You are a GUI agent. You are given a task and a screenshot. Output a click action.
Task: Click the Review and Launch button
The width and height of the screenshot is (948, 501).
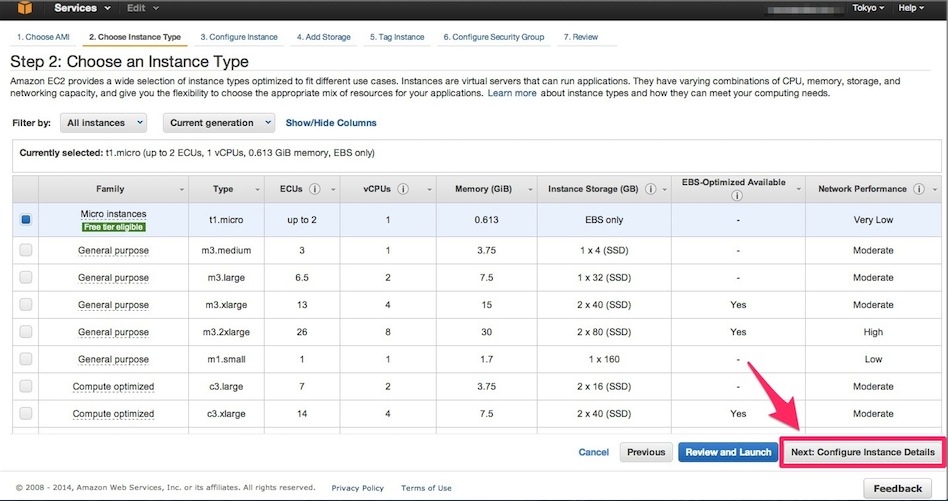729,452
